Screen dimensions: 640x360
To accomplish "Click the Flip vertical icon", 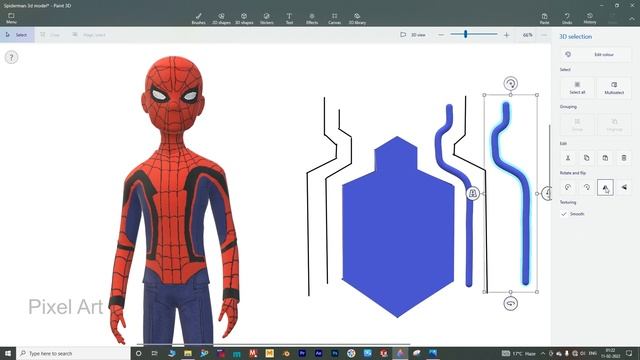I will point(624,187).
